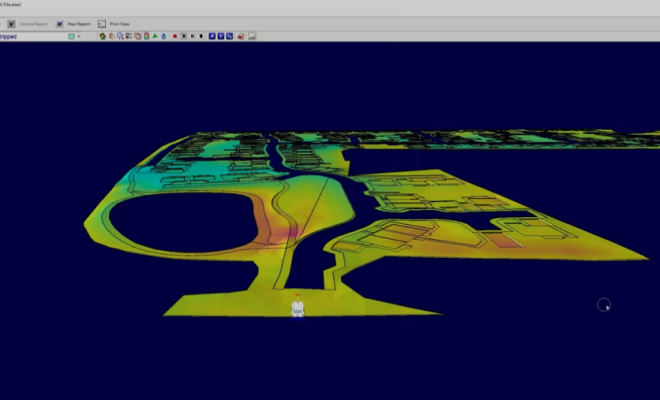Click the red vehicle icon
The image size is (660, 400).
pyautogui.click(x=241, y=36)
